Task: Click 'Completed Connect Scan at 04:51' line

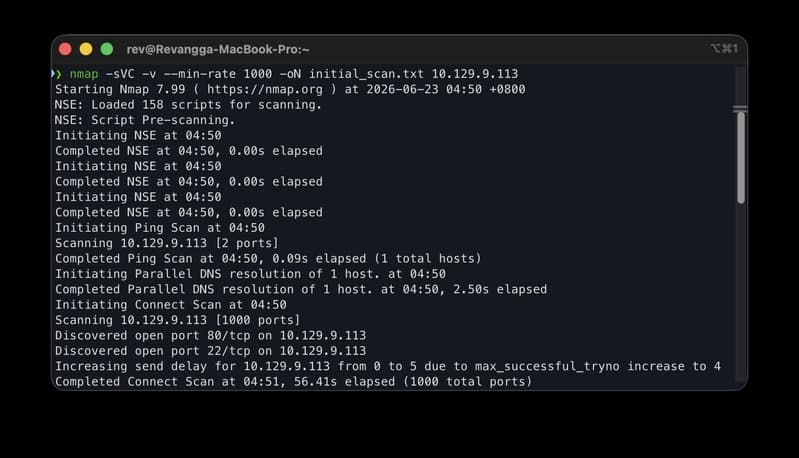Action: pos(294,382)
